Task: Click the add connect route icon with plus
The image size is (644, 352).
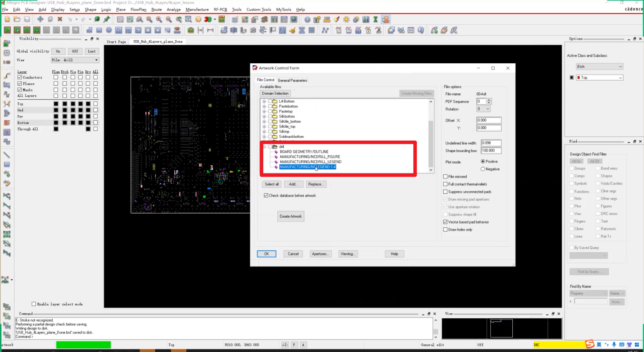Action: pos(434,30)
